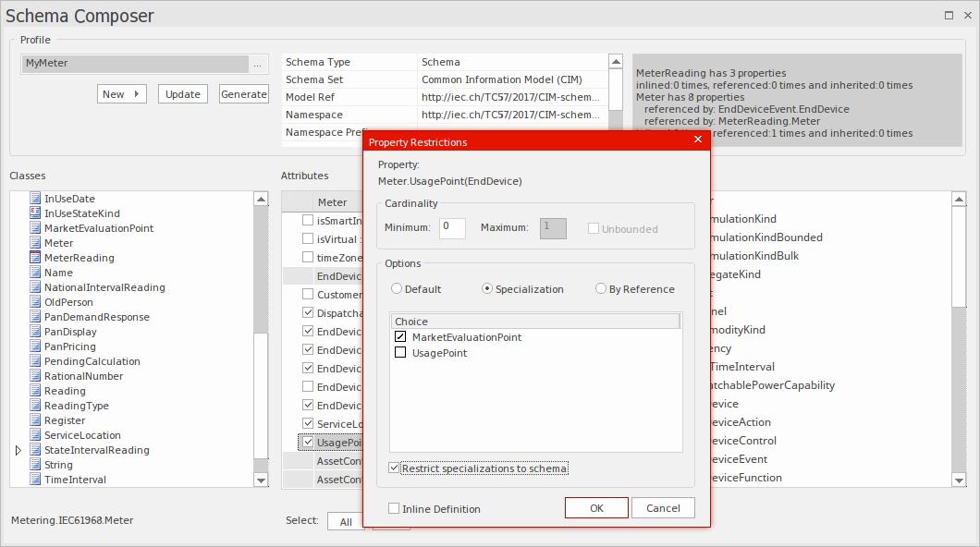Click the MeterReading class icon
This screenshot has width=980, height=547.
coord(33,257)
